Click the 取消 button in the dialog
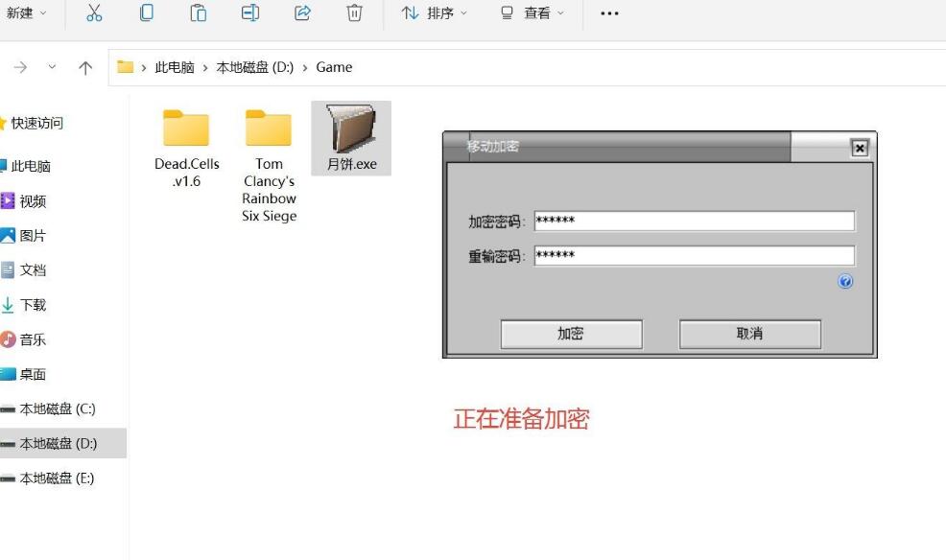Image resolution: width=946 pixels, height=560 pixels. (749, 334)
